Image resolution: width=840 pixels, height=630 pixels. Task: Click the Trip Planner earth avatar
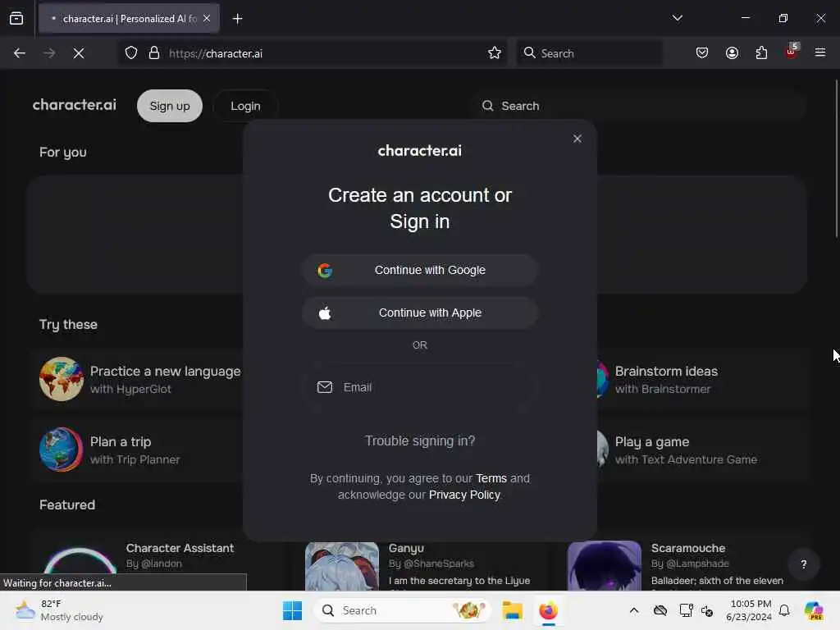(61, 450)
